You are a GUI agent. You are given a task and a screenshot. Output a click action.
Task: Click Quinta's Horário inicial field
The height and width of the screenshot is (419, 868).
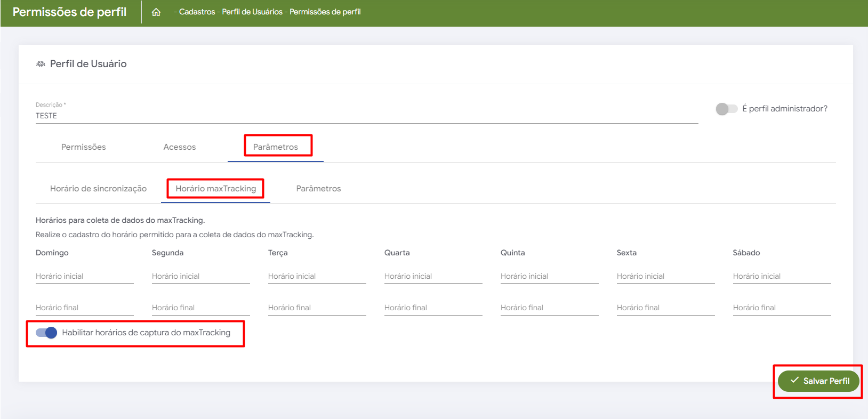click(549, 276)
